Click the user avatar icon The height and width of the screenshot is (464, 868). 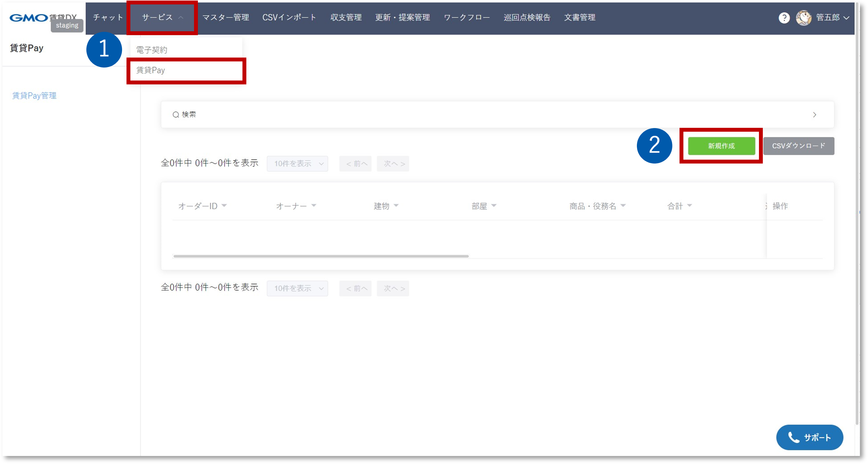pyautogui.click(x=803, y=17)
